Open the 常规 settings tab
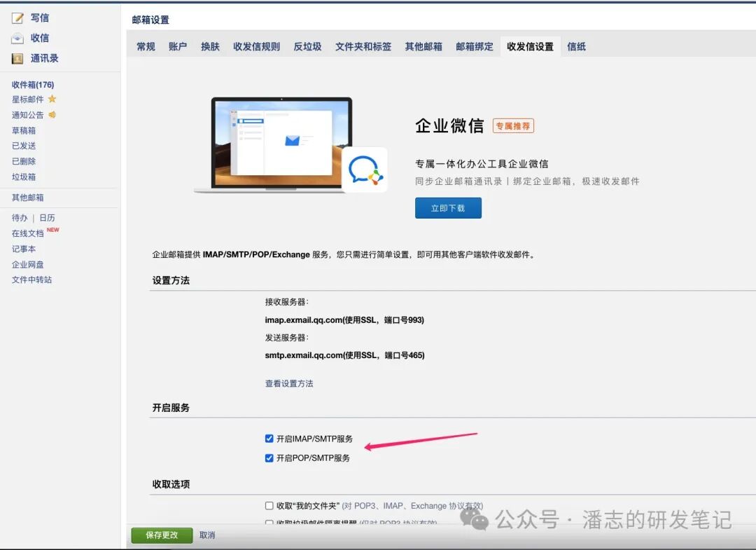Viewport: 756px width, 550px height. pos(146,47)
